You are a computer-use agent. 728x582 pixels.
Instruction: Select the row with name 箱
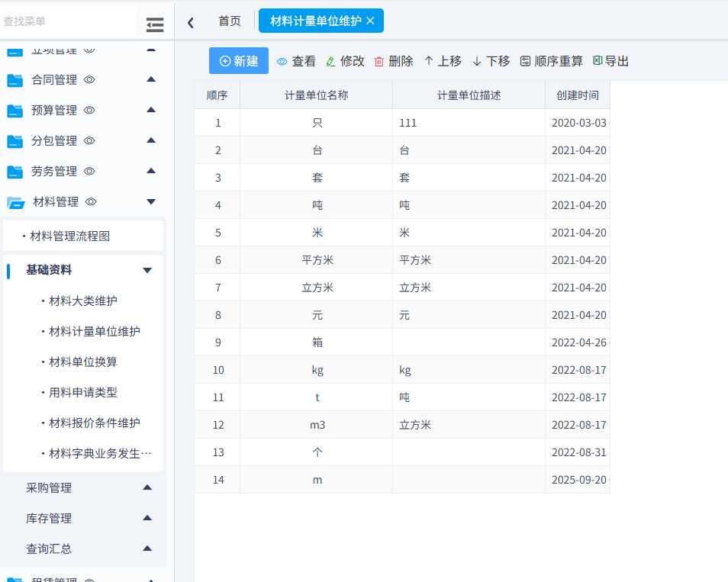click(x=402, y=342)
